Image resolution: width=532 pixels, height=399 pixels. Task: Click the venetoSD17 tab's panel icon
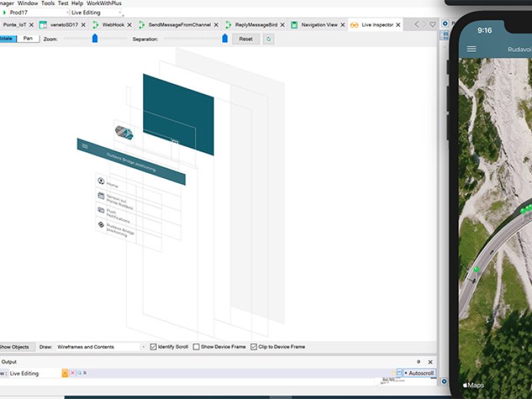pos(43,25)
